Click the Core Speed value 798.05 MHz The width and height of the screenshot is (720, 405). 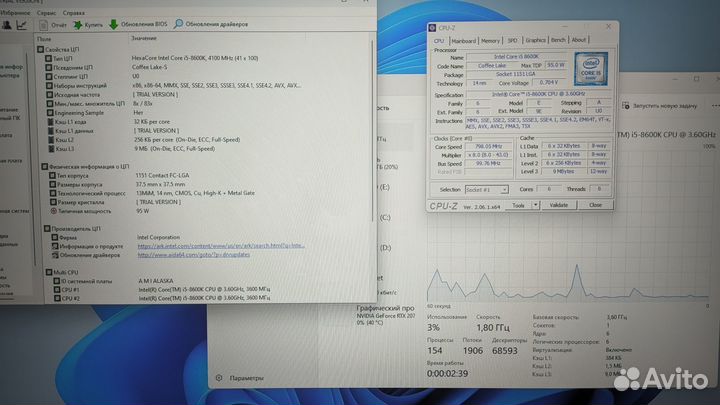tap(488, 146)
